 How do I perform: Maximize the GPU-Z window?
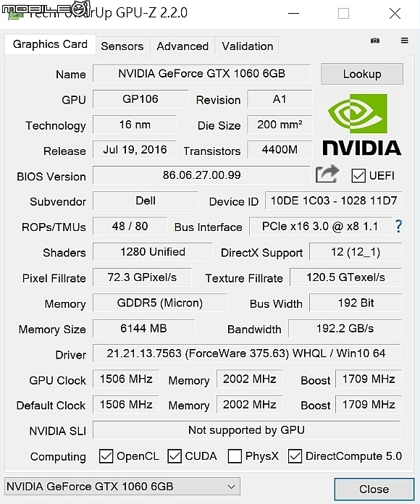tap(343, 14)
